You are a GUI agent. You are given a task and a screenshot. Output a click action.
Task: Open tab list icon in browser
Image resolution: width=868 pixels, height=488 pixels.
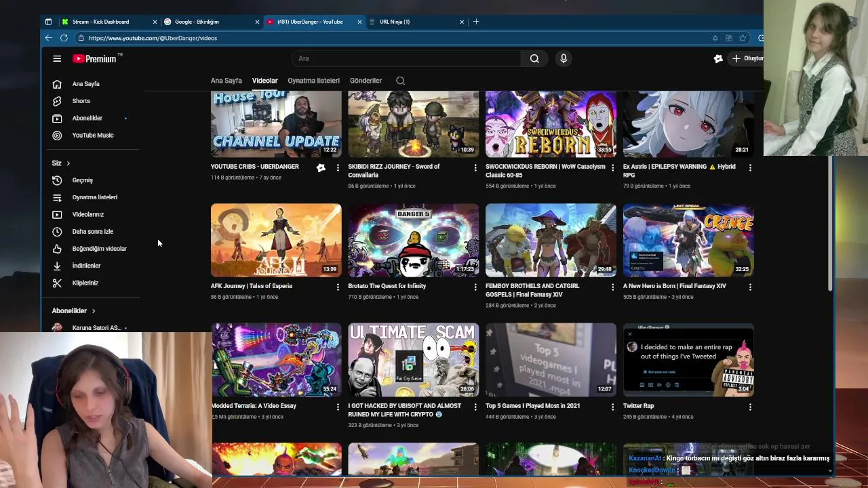[48, 22]
